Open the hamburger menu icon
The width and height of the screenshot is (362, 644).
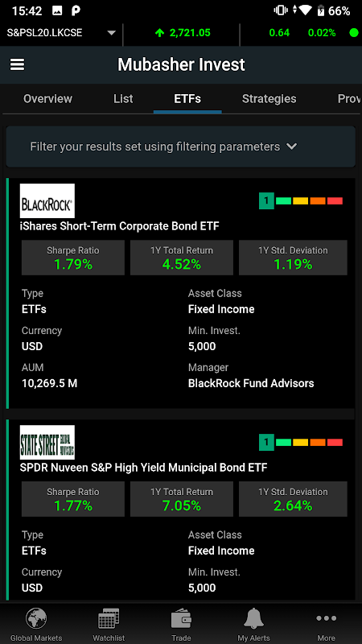click(17, 64)
